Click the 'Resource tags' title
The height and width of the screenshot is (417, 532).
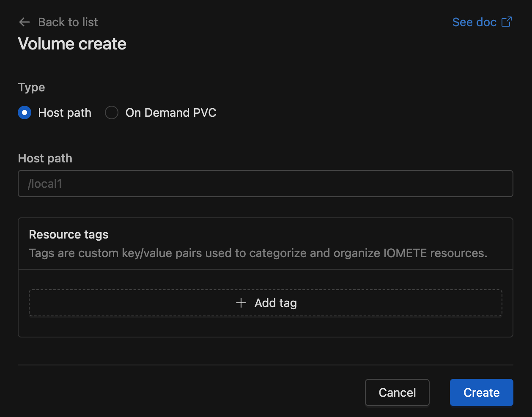tap(69, 234)
